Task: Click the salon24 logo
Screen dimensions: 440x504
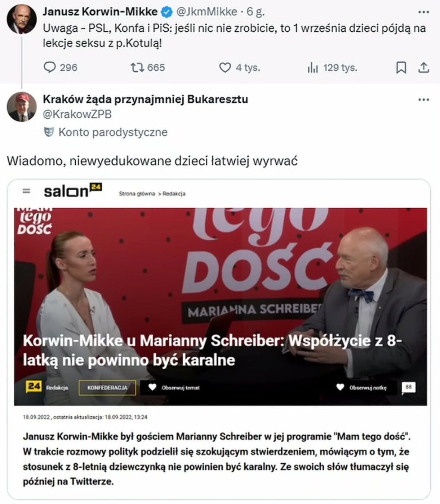Action: 73,190
